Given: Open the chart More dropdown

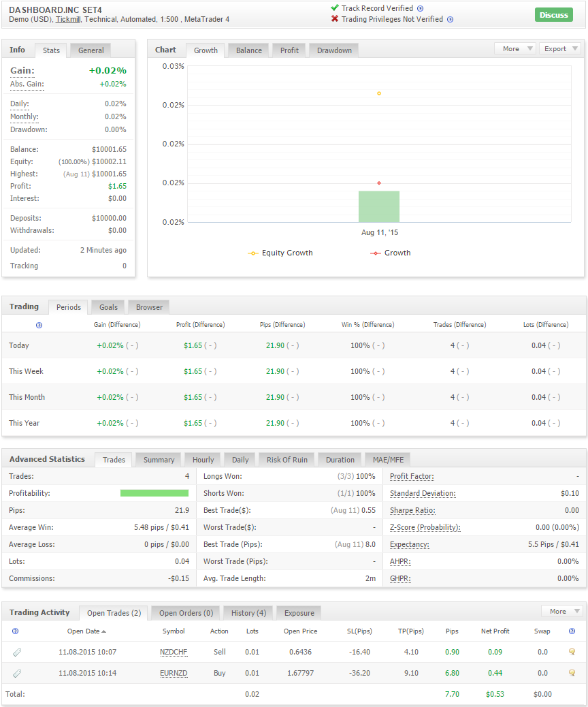Looking at the screenshot, I should (515, 48).
